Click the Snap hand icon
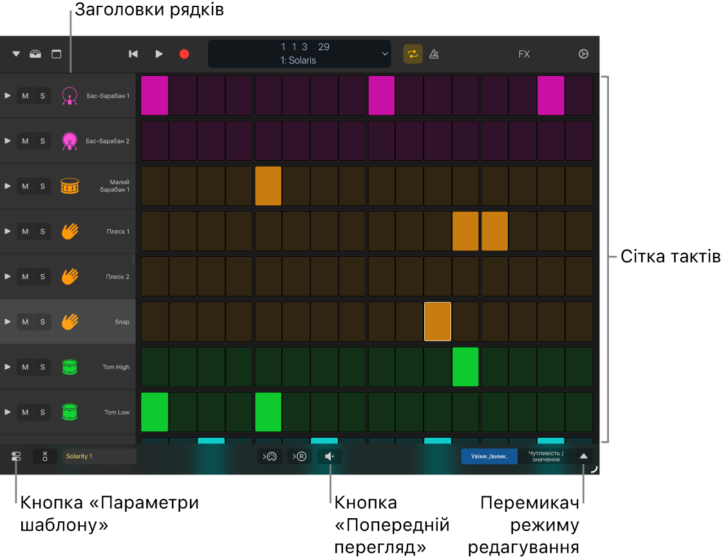Screen dimensions: 728x560 click(69, 322)
